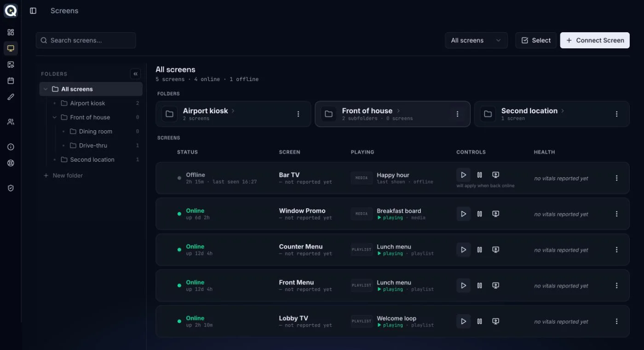
Task: Click the Connect Screen button
Action: tap(595, 41)
